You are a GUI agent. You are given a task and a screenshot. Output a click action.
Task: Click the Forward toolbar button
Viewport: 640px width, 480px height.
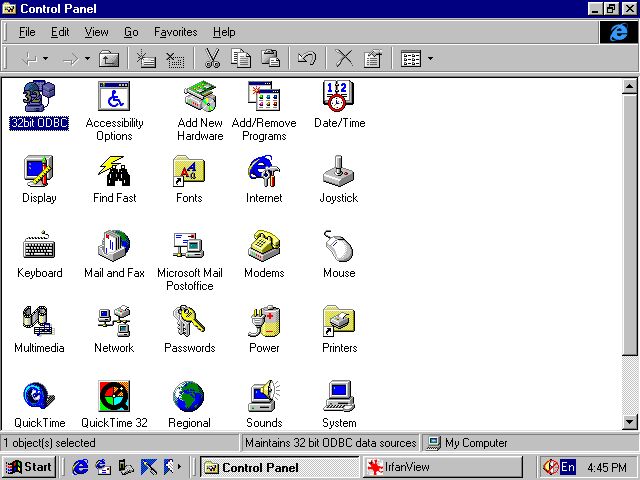click(x=71, y=59)
